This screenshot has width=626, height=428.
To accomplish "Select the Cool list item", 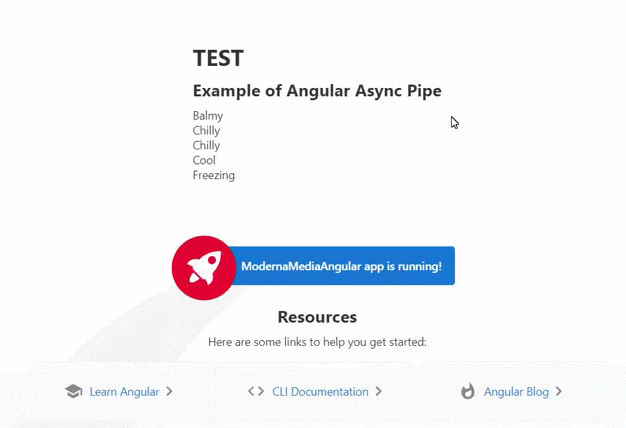I will click(x=204, y=160).
